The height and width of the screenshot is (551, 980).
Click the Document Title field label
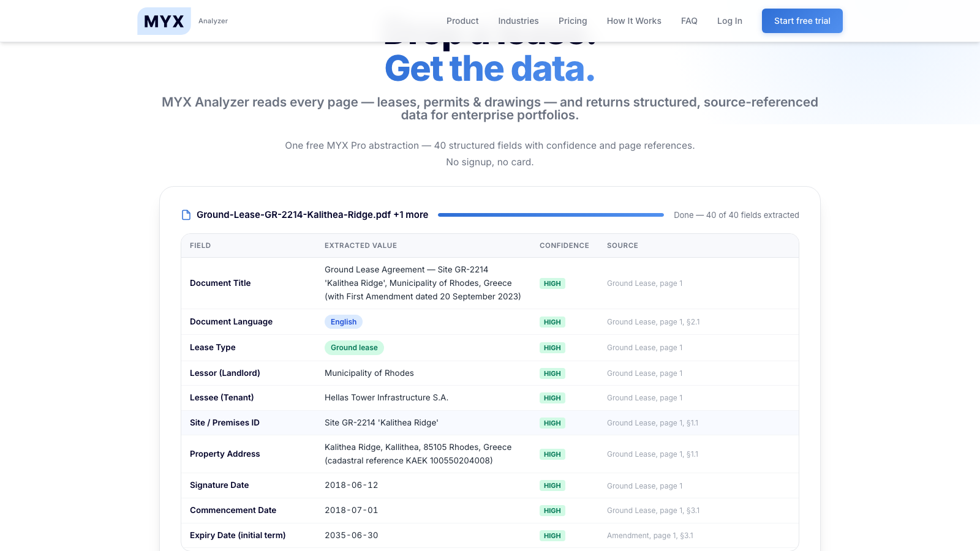221,283
